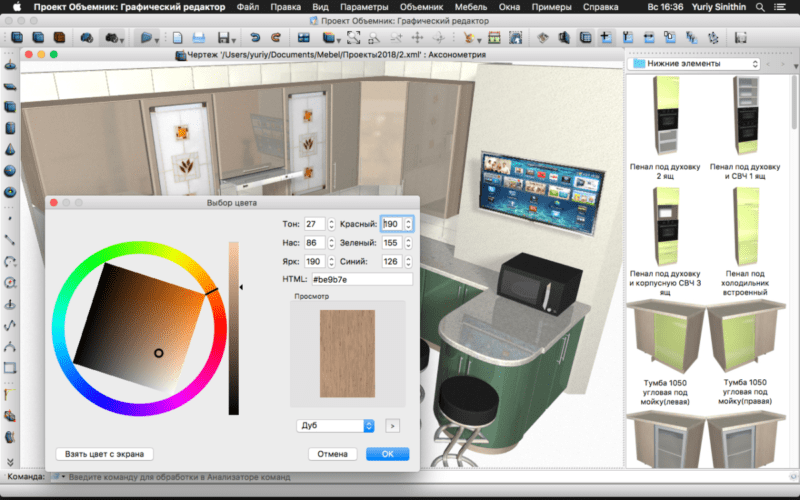Click vertical brightness slider bar

pos(234,328)
